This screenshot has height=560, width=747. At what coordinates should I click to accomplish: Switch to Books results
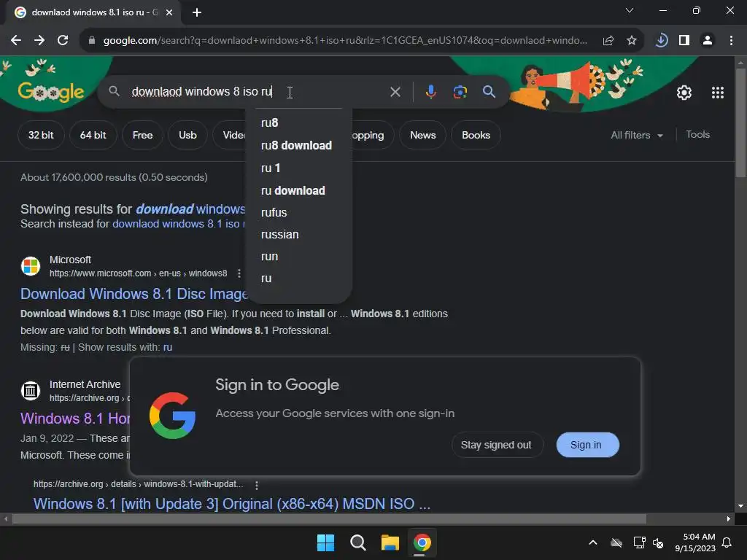[x=476, y=135]
